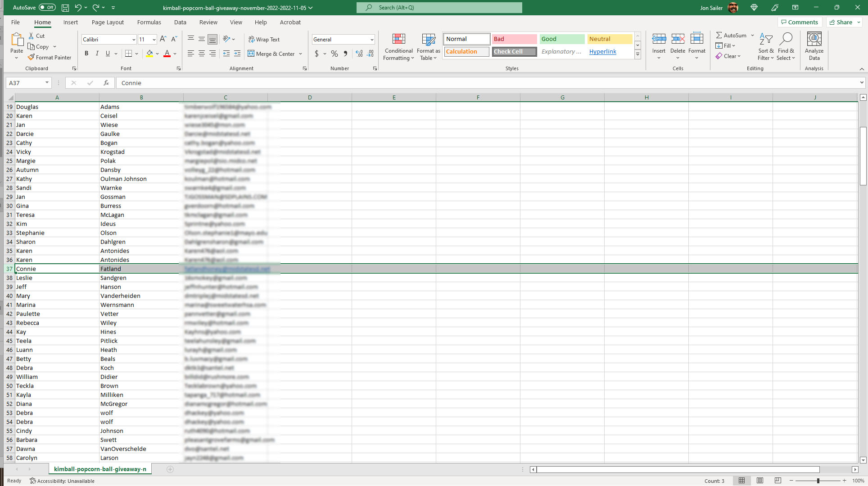Toggle Wrap Text option
Screen dimensions: 868x486
click(x=264, y=39)
